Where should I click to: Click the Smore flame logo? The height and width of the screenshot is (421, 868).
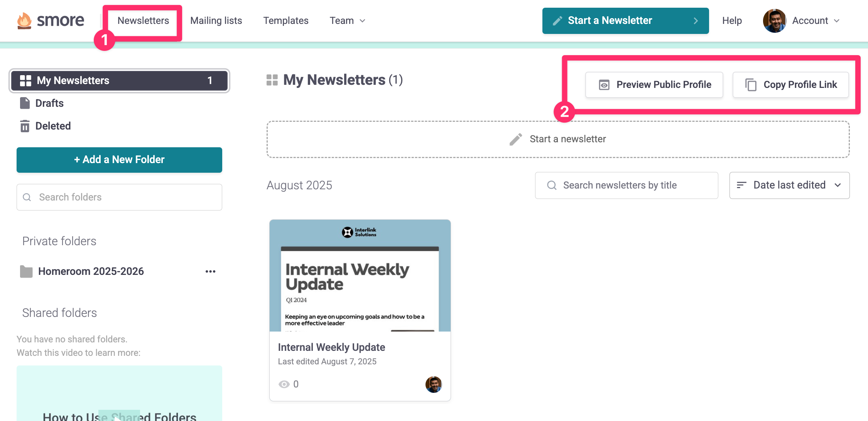24,20
